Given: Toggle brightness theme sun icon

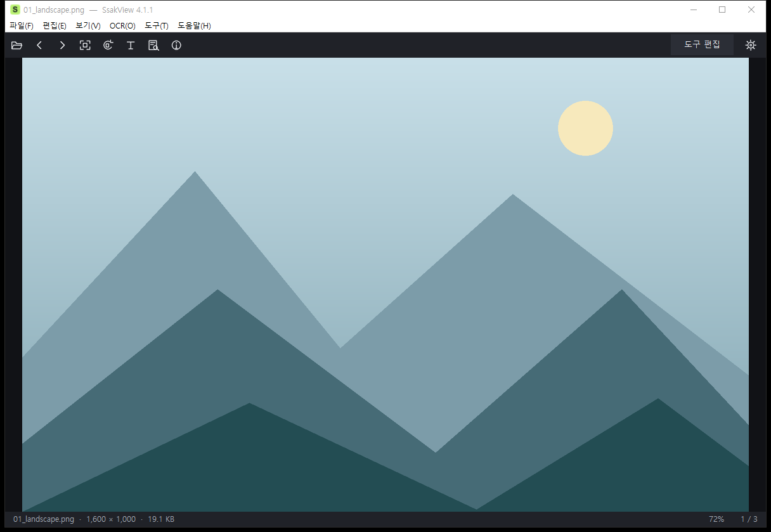Looking at the screenshot, I should pyautogui.click(x=751, y=45).
